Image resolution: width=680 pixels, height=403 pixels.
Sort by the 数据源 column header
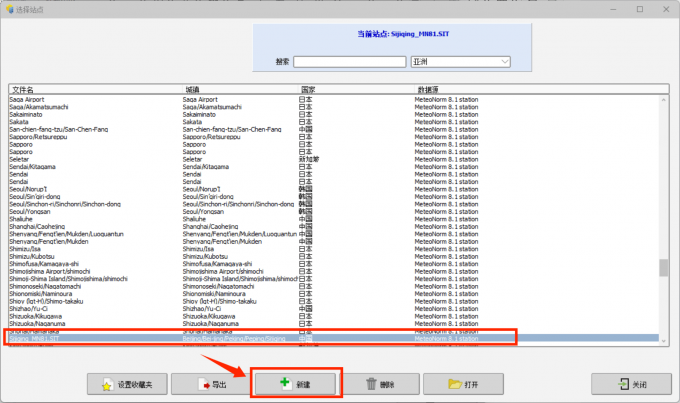click(x=541, y=89)
